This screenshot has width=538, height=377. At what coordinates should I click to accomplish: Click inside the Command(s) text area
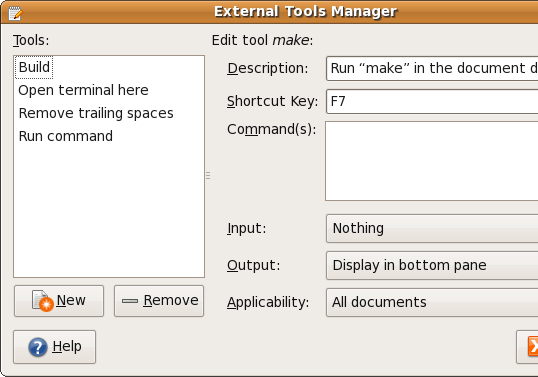432,161
